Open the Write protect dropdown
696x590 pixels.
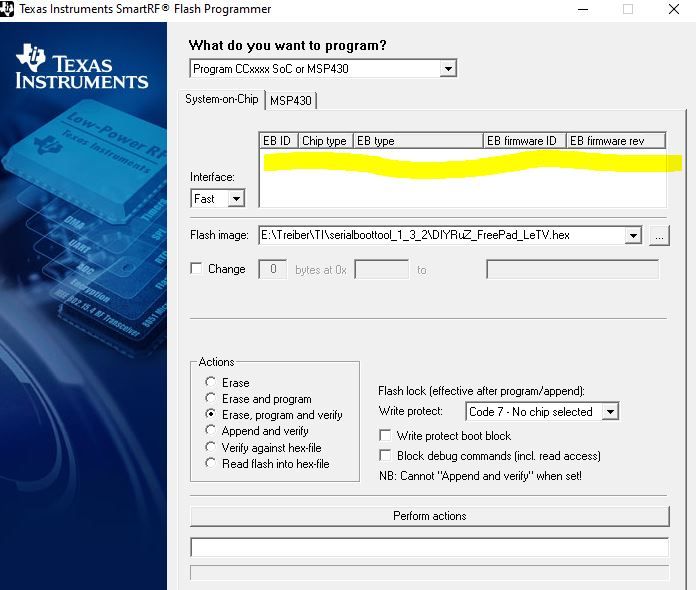pos(610,412)
